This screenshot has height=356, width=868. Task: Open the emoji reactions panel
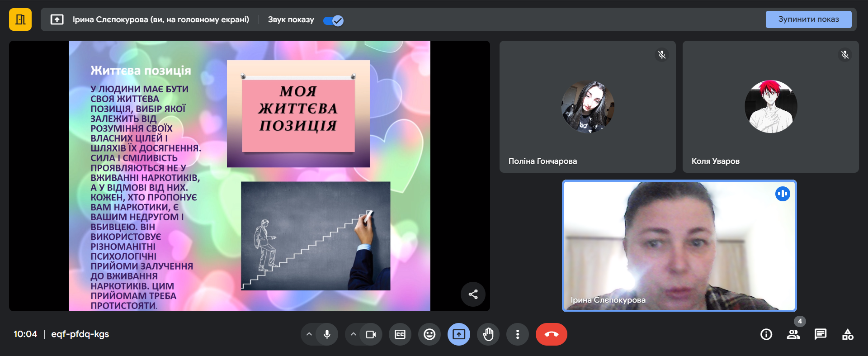(429, 334)
